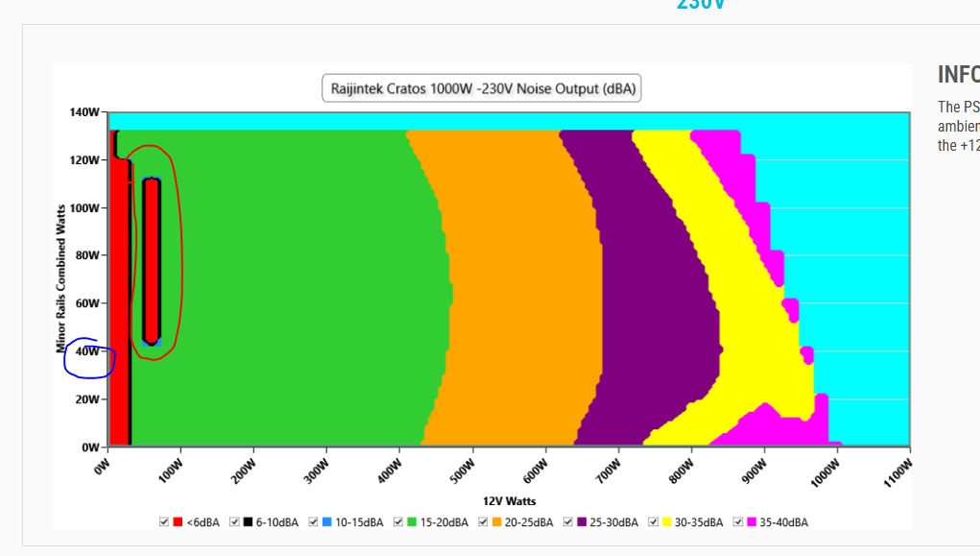Screen dimensions: 980x556
Task: Click the 500W x-axis tick label
Action: pyautogui.click(x=462, y=471)
